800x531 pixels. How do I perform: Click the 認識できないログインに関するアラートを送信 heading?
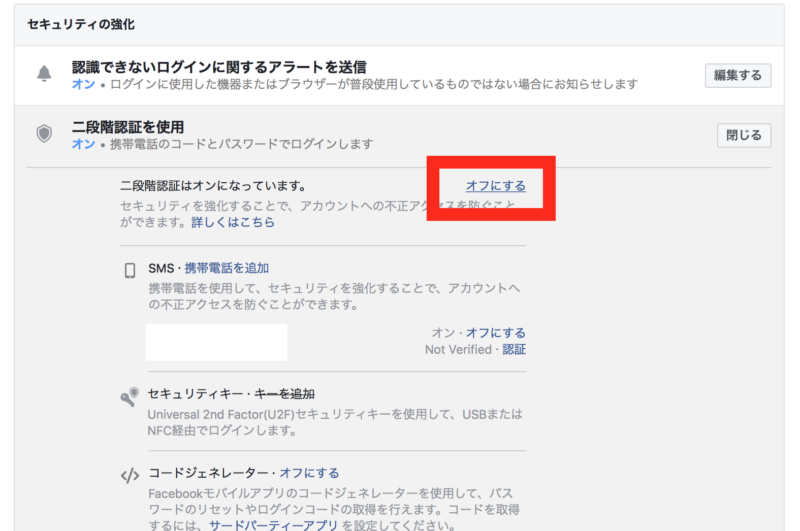(x=219, y=67)
